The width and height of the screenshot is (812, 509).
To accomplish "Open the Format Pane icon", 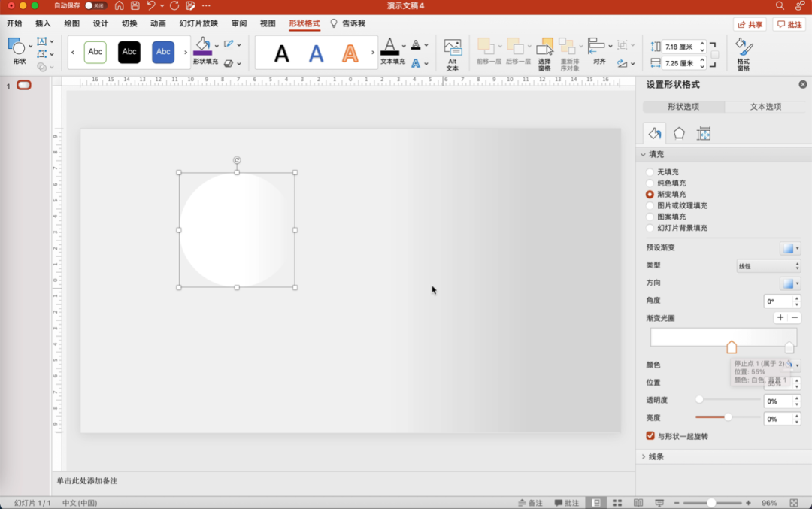I will [x=744, y=47].
